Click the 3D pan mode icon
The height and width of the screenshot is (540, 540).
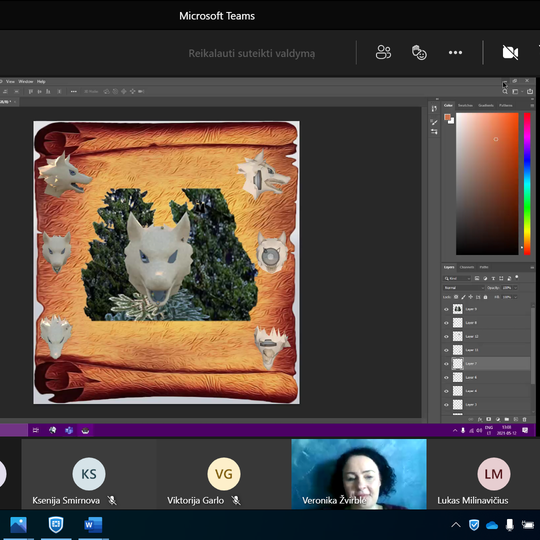click(124, 92)
